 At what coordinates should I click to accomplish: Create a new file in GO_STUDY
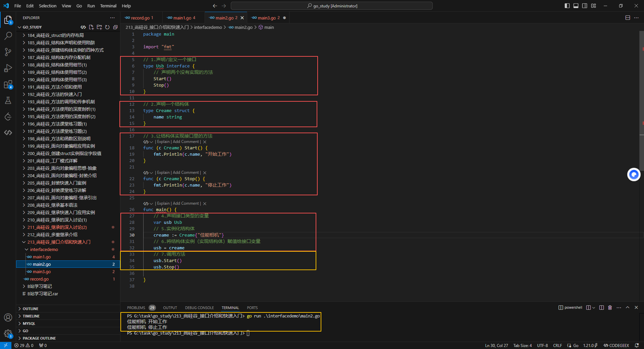click(91, 27)
